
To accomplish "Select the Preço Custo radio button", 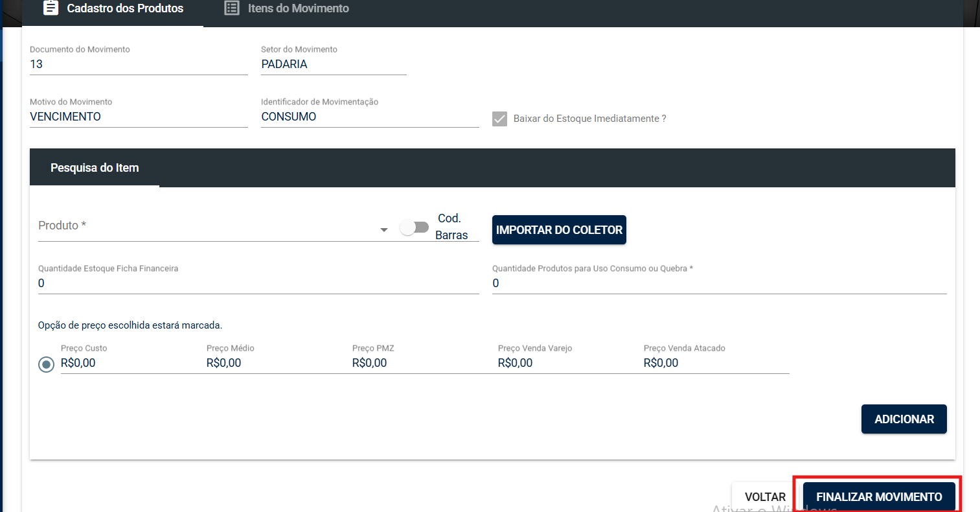I will coord(46,364).
